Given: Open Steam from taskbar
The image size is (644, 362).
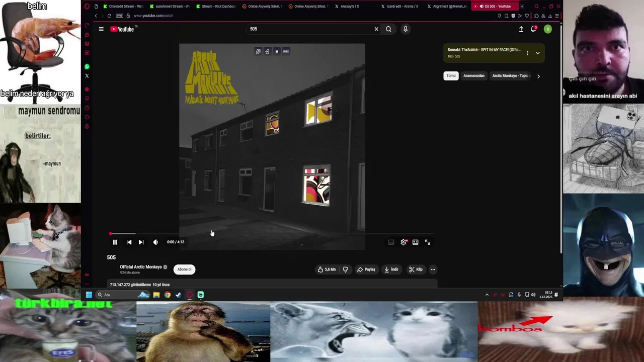Looking at the screenshot, I should [179, 295].
